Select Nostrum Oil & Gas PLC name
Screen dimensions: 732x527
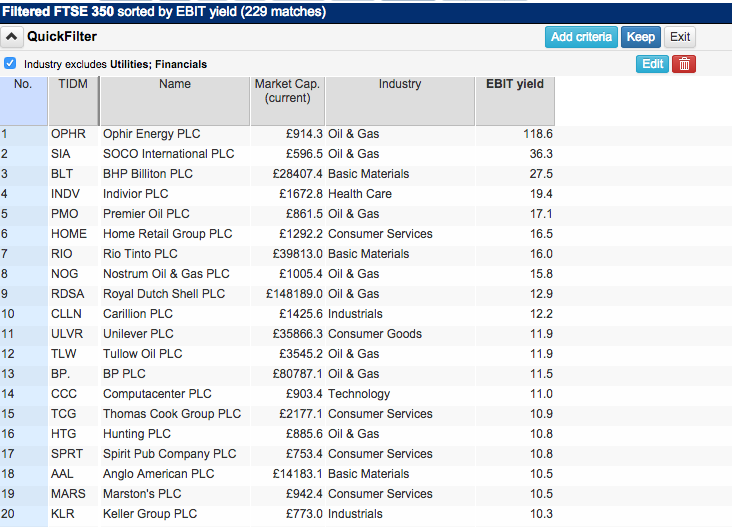(166, 274)
